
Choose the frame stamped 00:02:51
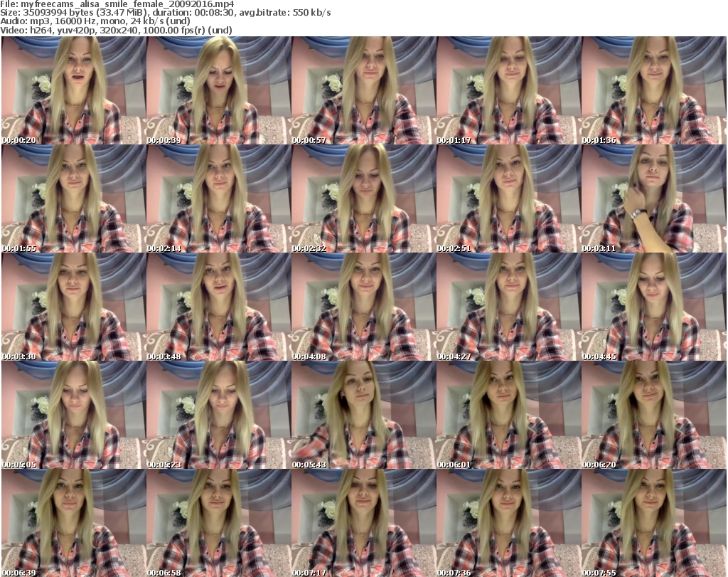click(508, 198)
